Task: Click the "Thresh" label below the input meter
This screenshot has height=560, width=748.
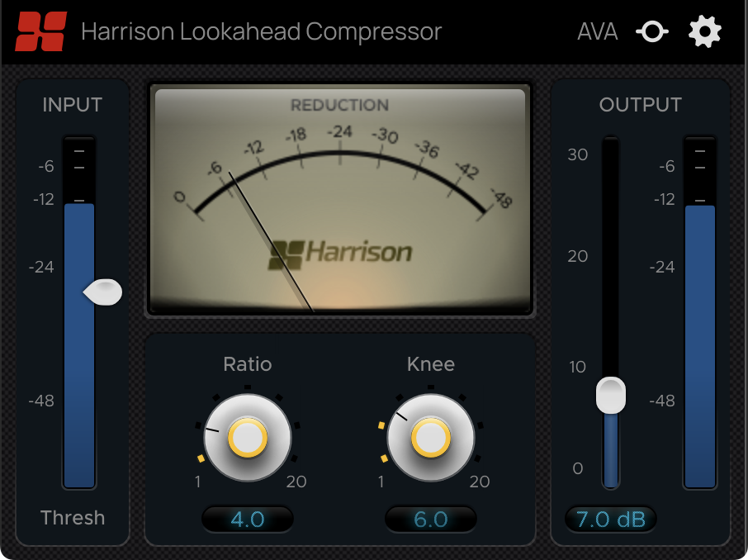Action: click(73, 518)
